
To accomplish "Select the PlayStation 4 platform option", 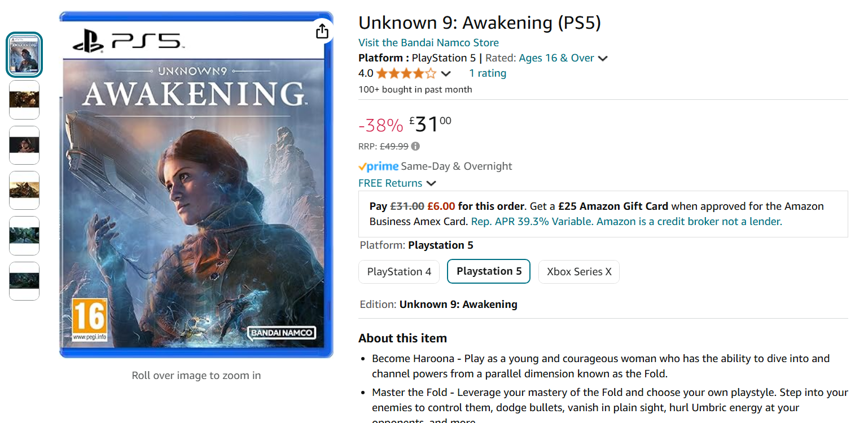I will point(399,272).
